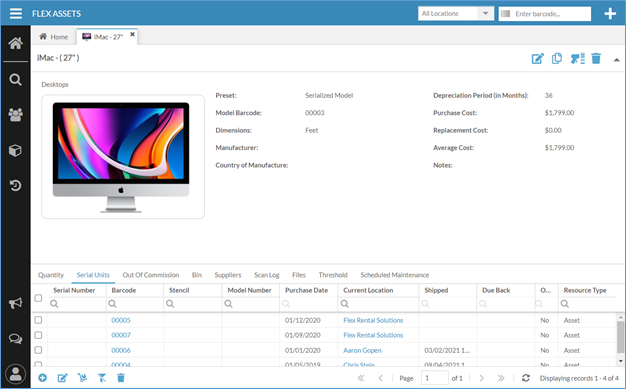Go to the first page double arrow
Image resolution: width=626 pixels, height=389 pixels.
pos(361,378)
